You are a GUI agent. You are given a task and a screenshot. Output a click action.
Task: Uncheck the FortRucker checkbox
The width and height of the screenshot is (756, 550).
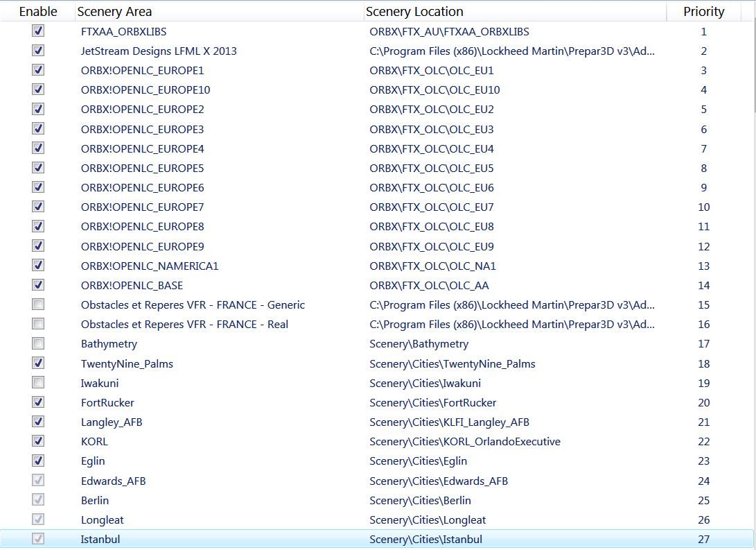tap(38, 402)
